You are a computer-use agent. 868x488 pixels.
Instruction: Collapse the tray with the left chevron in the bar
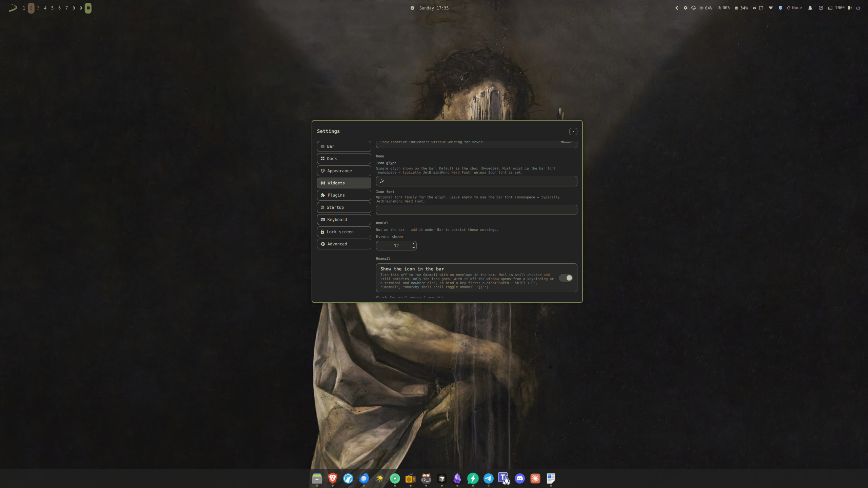click(x=677, y=8)
